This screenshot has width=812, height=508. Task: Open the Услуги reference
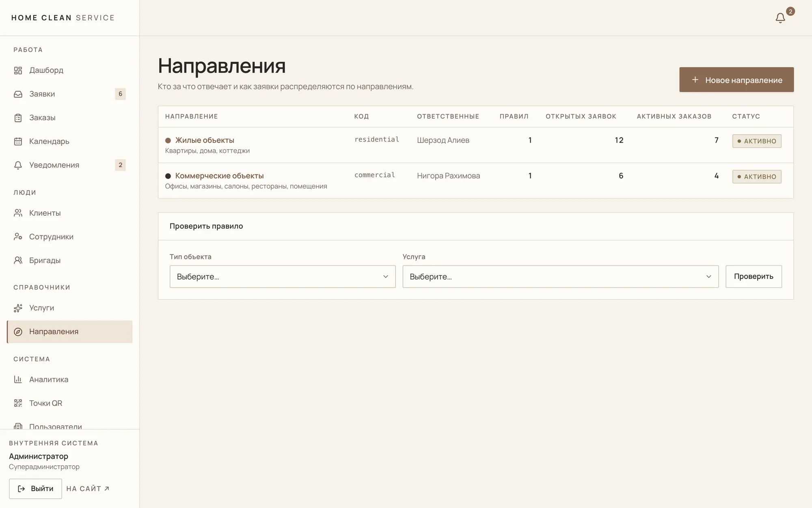pyautogui.click(x=70, y=308)
